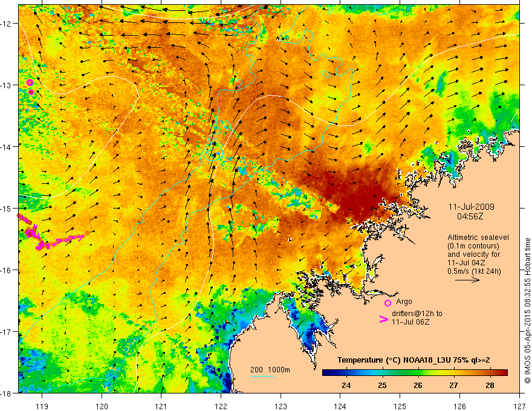Click the latitude axis label -18
Viewport: 532px width, 411px height.
point(8,393)
